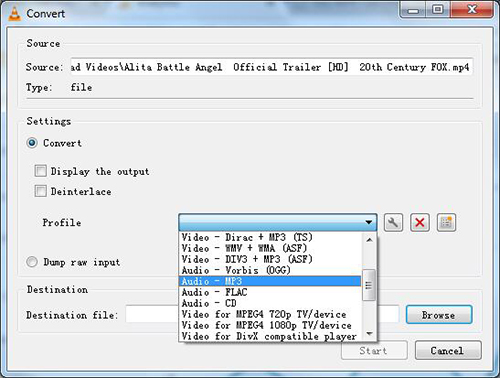Edit selected profile with wrench icon
The width and height of the screenshot is (500, 378).
393,222
